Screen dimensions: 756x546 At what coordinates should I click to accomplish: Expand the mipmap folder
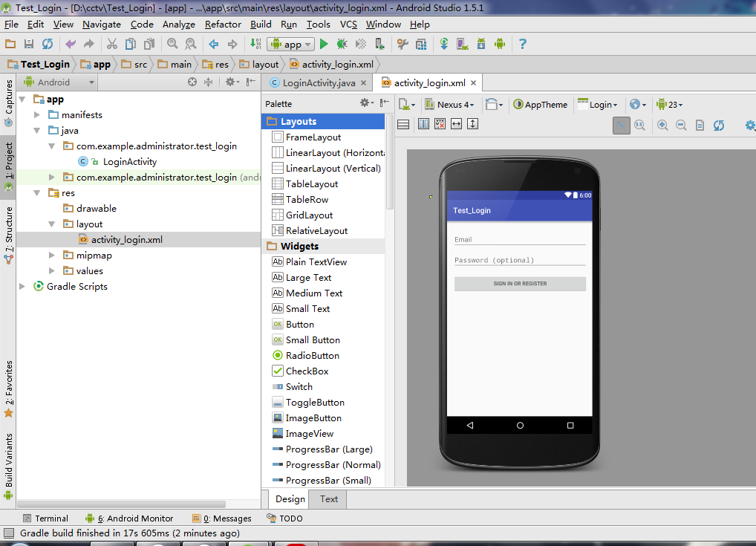pos(51,255)
